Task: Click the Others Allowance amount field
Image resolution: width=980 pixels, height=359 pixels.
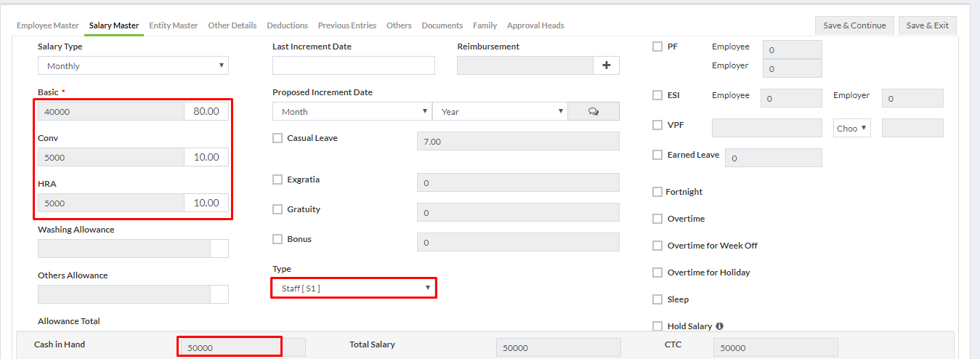Action: 124,294
